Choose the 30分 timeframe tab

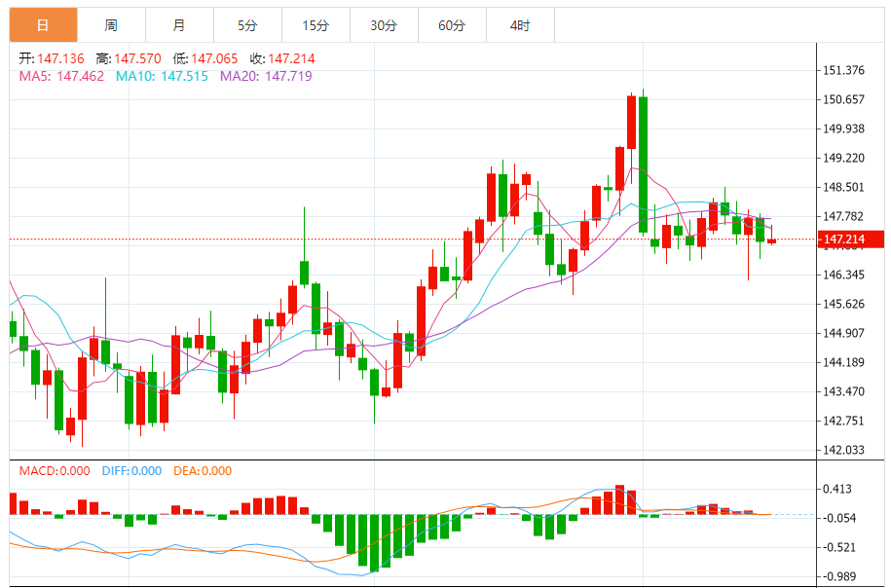384,25
